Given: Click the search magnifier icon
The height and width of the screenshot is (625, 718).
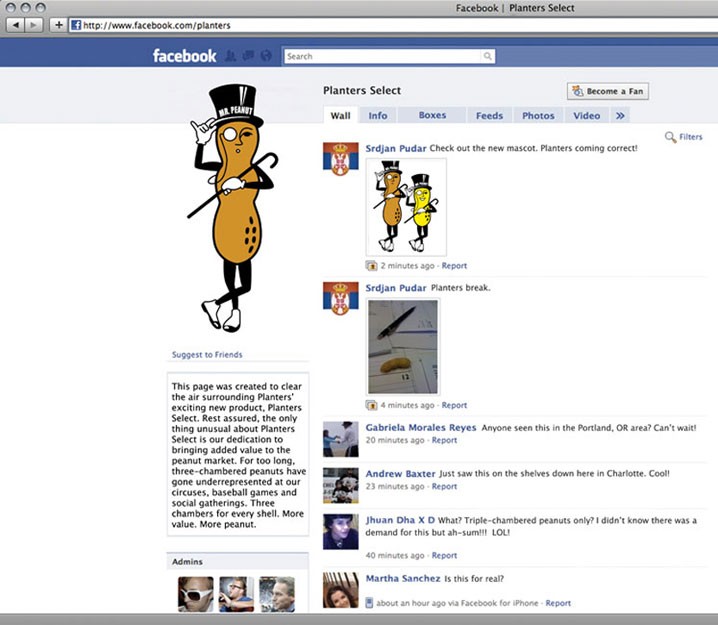Looking at the screenshot, I should coord(488,56).
